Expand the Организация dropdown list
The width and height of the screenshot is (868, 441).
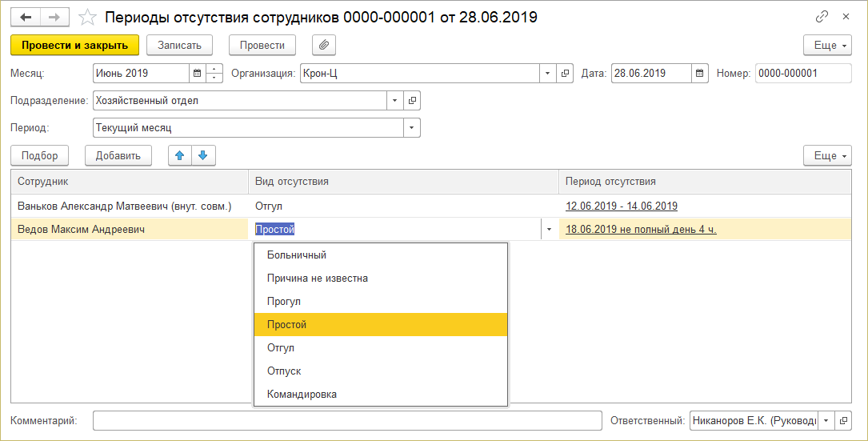pos(548,74)
